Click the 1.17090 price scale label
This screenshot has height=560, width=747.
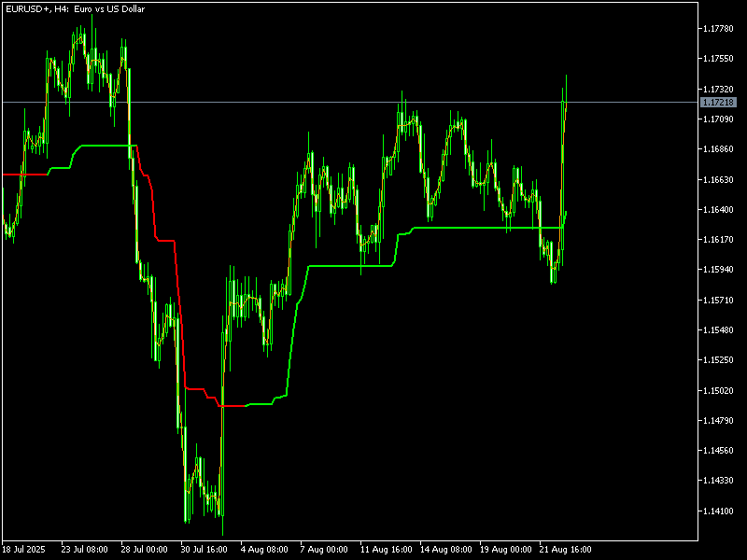coord(718,119)
